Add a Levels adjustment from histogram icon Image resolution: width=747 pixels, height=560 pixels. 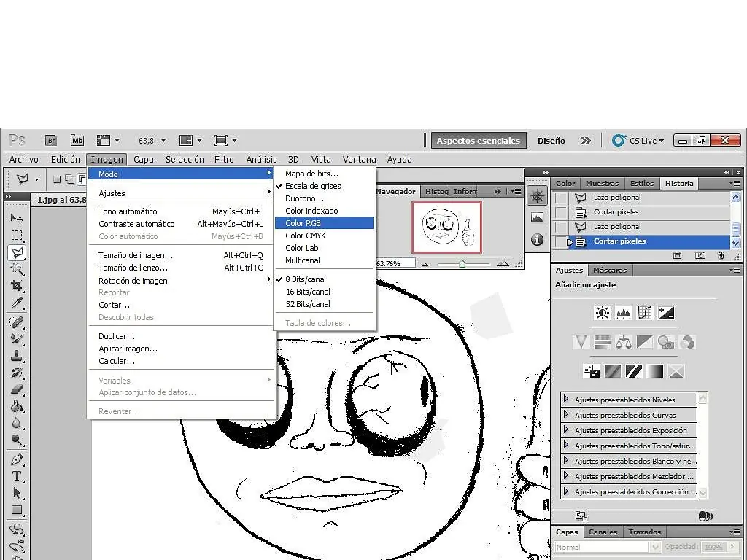click(x=624, y=313)
